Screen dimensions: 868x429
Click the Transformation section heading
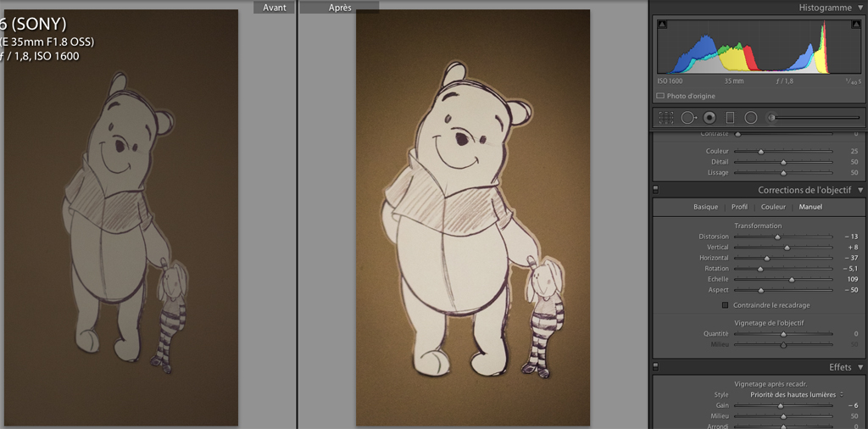[758, 226]
